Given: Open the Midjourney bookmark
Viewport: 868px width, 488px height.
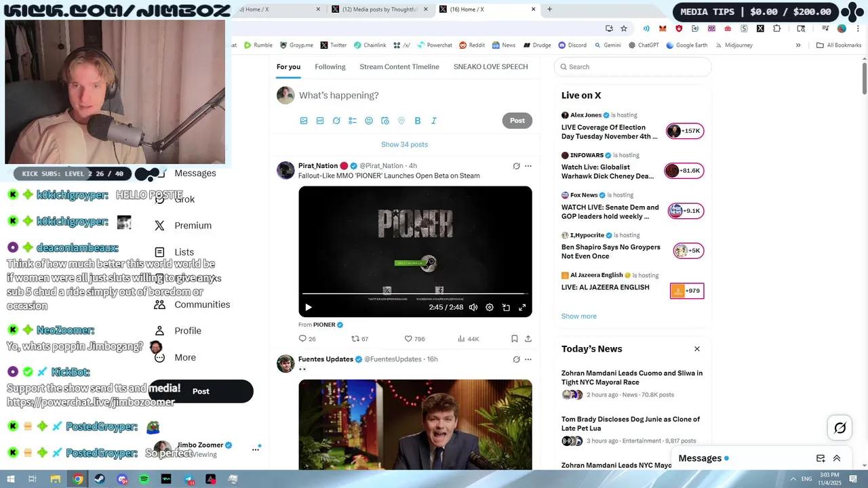Looking at the screenshot, I should (733, 45).
